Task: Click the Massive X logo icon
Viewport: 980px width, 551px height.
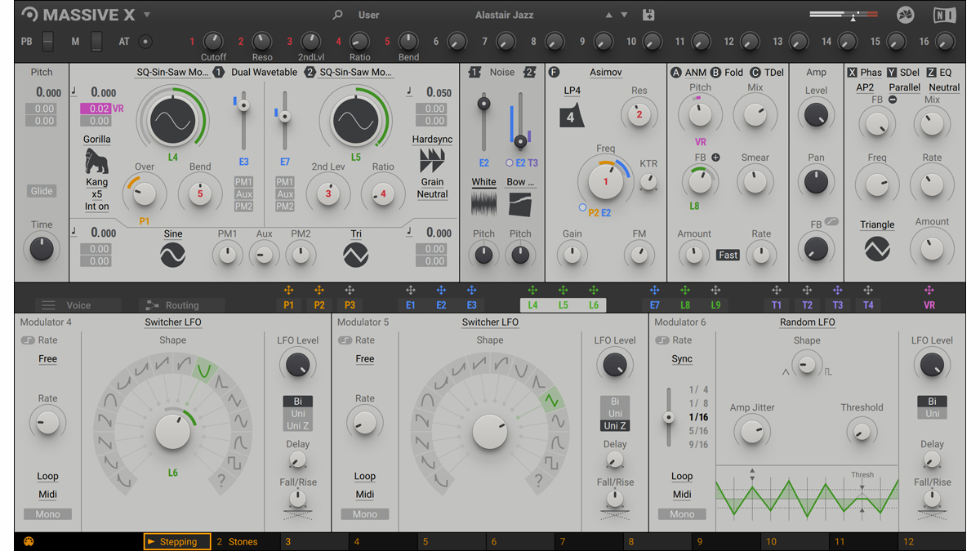Action: [29, 15]
